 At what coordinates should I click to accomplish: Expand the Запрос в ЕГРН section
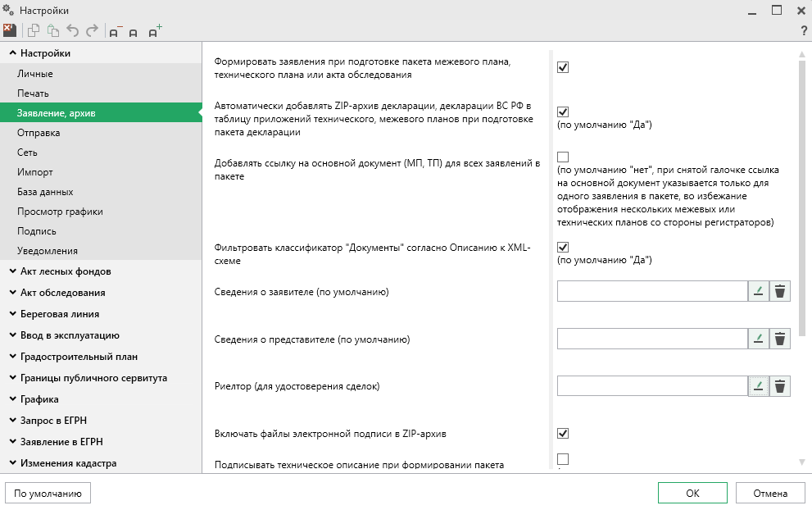coord(53,421)
